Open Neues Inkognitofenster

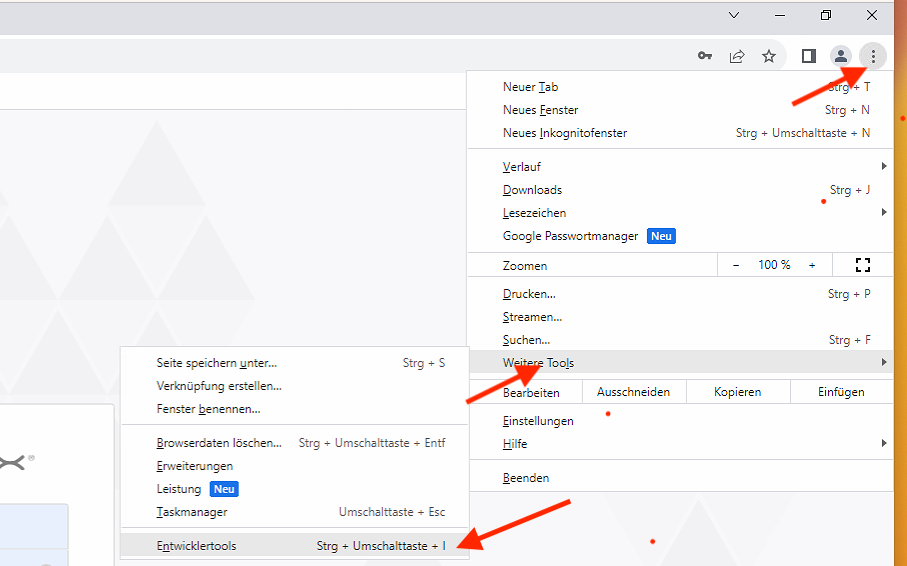[565, 133]
